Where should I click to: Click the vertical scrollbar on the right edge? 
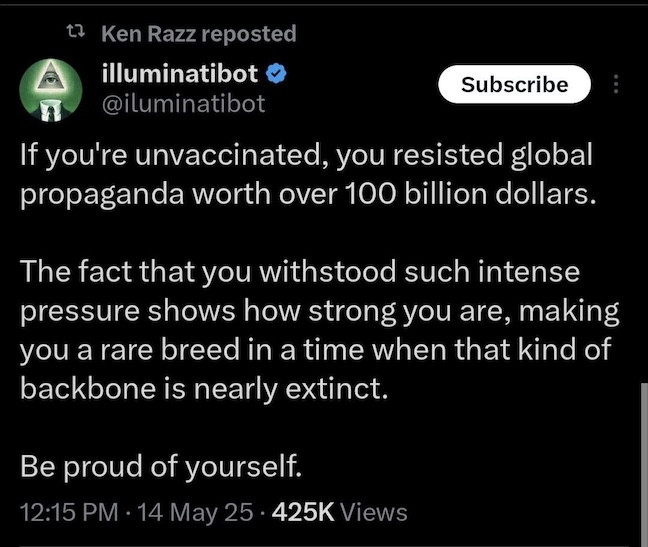click(642, 440)
